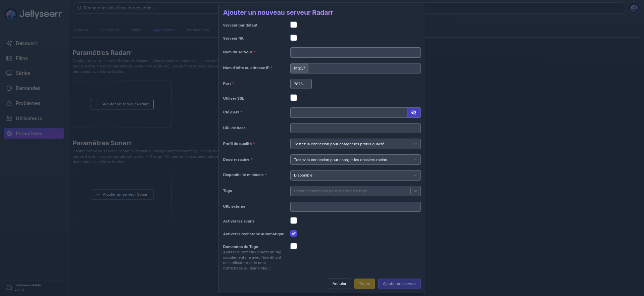644x296 pixels.
Task: Enable the Activer les scans checkbox
Action: click(x=294, y=221)
